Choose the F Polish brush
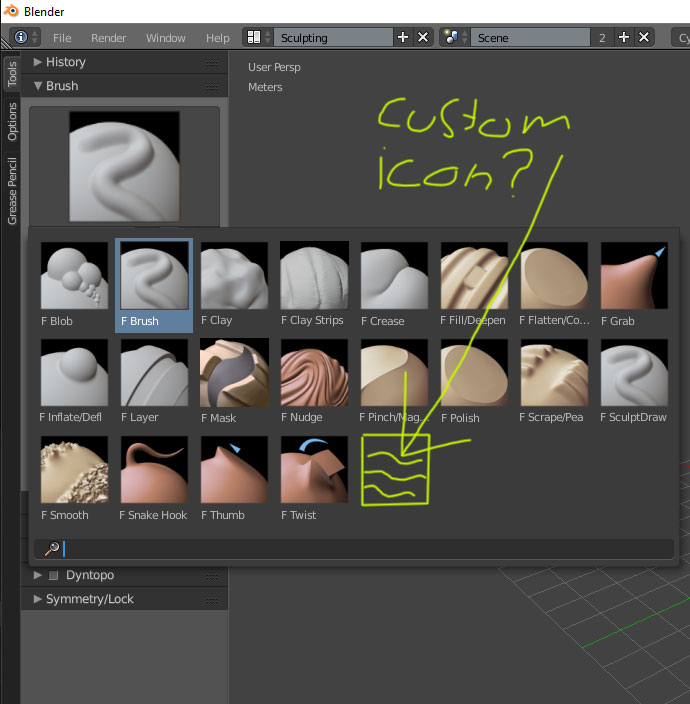 (x=474, y=372)
